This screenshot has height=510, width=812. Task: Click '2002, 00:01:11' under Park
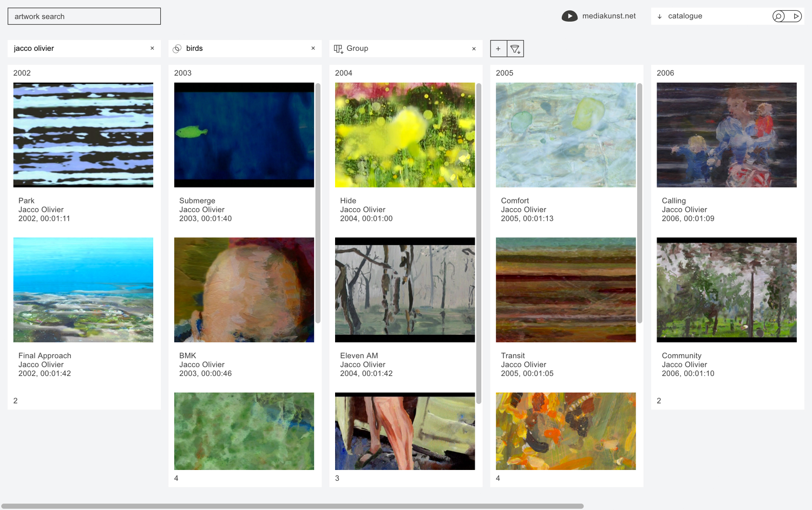44,218
